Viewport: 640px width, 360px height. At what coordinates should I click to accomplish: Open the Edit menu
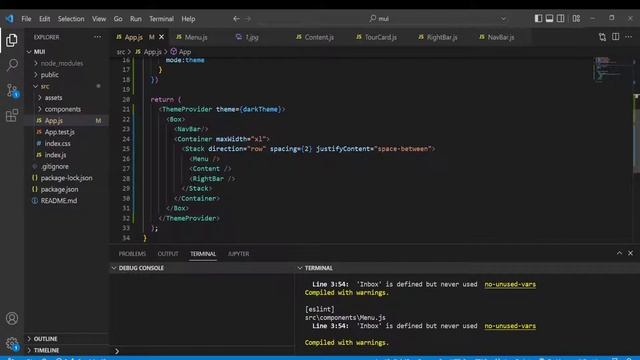click(44, 19)
